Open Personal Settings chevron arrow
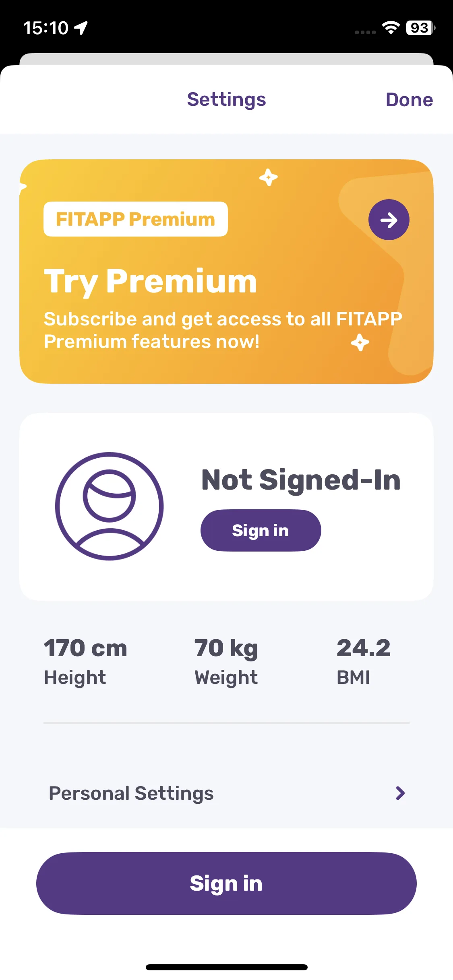This screenshot has width=453, height=980. click(400, 793)
